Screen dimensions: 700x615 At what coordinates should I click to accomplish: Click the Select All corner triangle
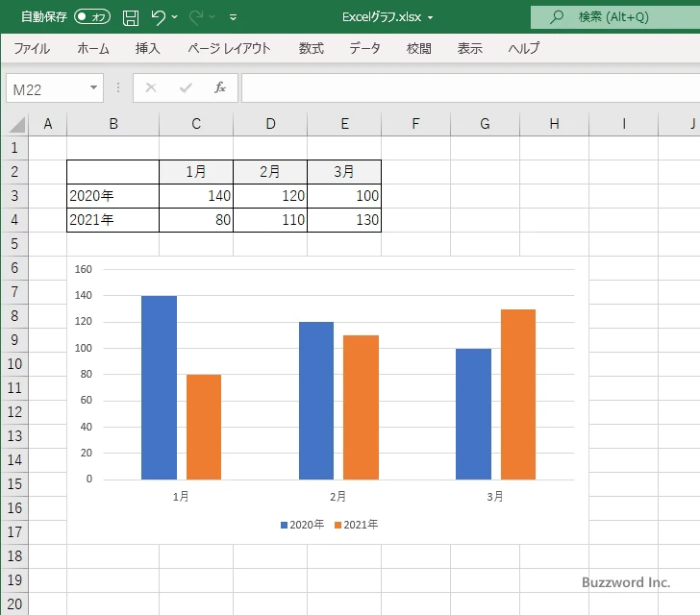tap(16, 125)
